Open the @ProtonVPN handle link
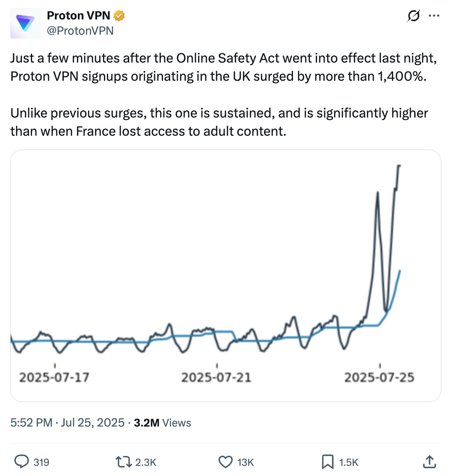This screenshot has height=476, width=451. pyautogui.click(x=80, y=30)
